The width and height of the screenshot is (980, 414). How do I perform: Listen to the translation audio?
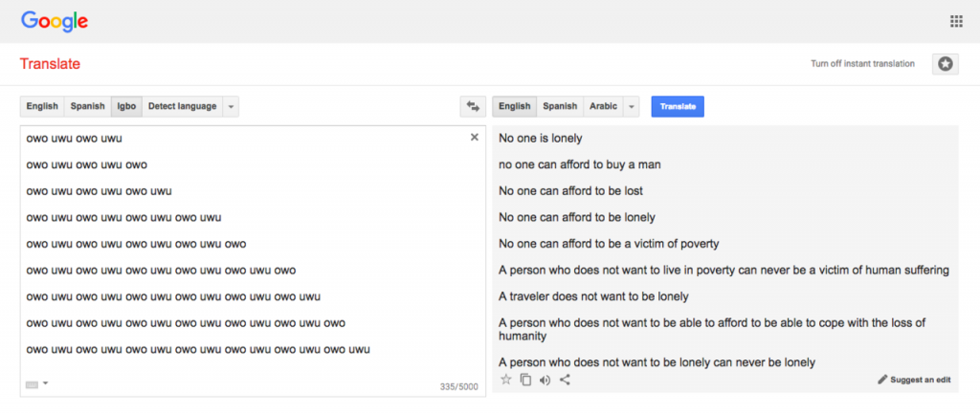coord(545,380)
